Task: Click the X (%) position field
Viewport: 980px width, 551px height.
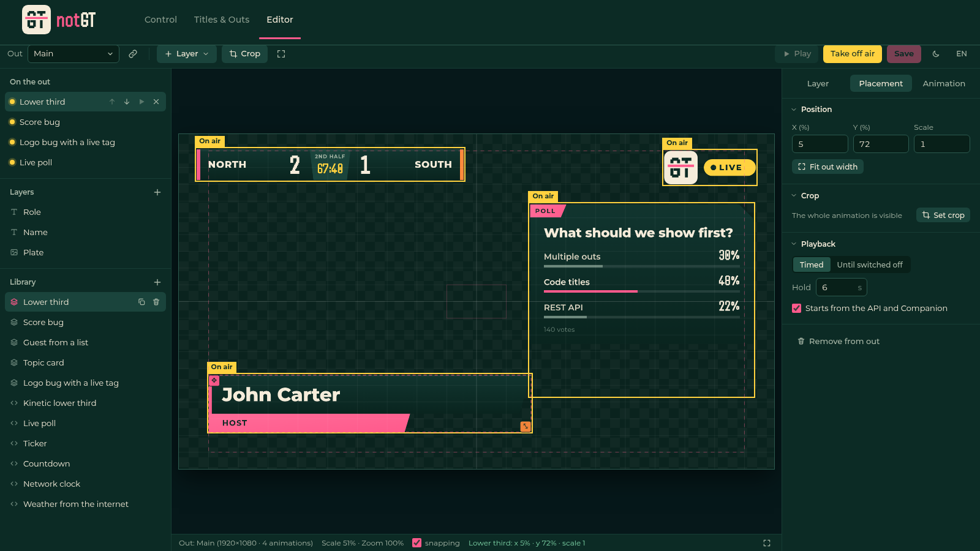Action: [x=820, y=144]
